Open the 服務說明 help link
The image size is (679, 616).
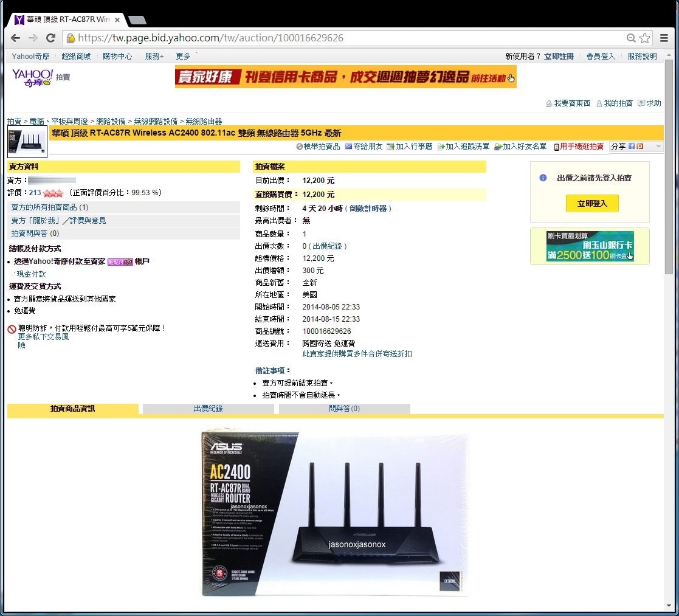642,57
